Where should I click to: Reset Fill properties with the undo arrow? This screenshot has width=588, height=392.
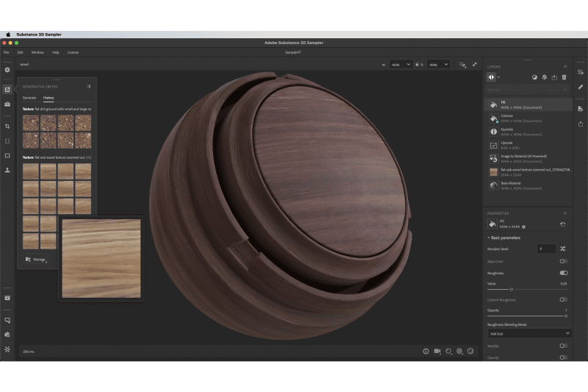pos(563,224)
